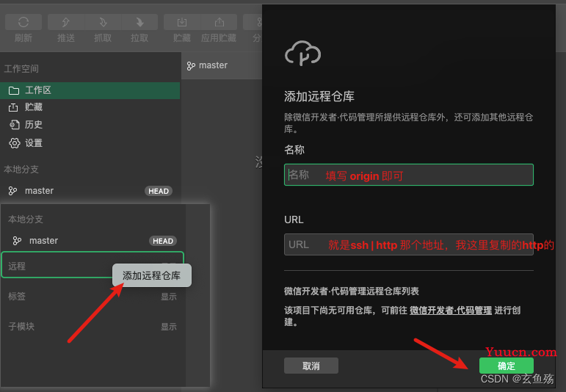This screenshot has height=392, width=566.
Task: Select the master tab header beside the sidebar
Action: [207, 65]
